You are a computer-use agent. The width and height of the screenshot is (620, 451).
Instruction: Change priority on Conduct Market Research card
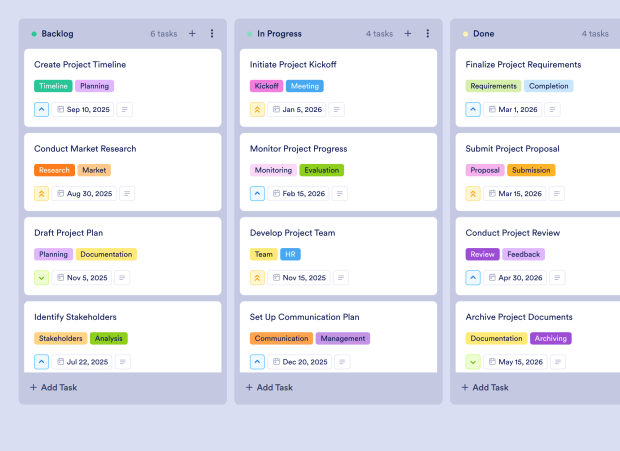(x=41, y=193)
